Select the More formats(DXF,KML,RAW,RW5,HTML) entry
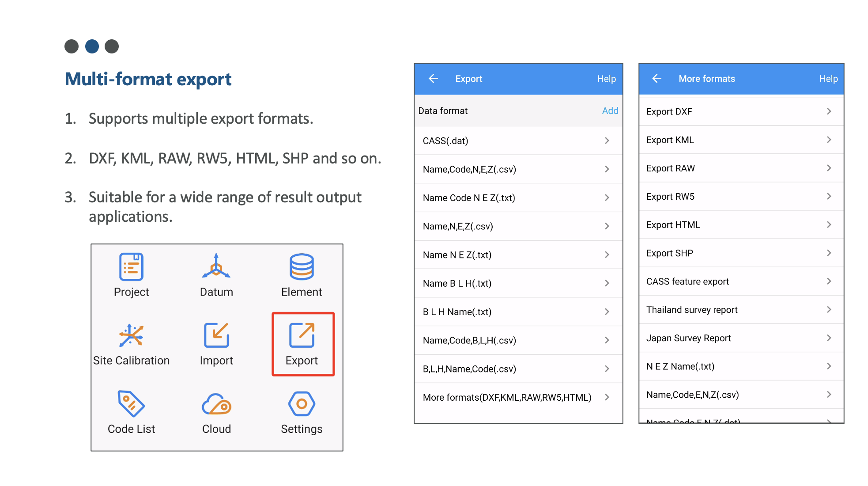This screenshot has width=868, height=486. (507, 397)
